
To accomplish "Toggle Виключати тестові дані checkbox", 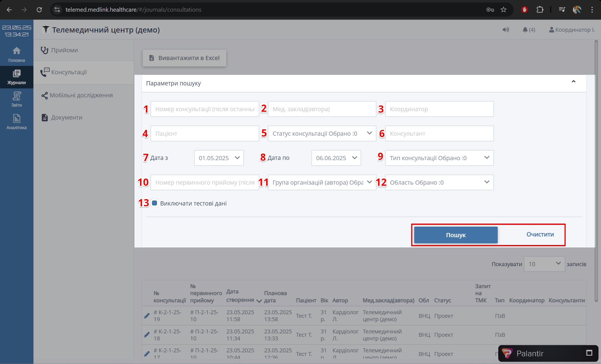I will pyautogui.click(x=154, y=203).
